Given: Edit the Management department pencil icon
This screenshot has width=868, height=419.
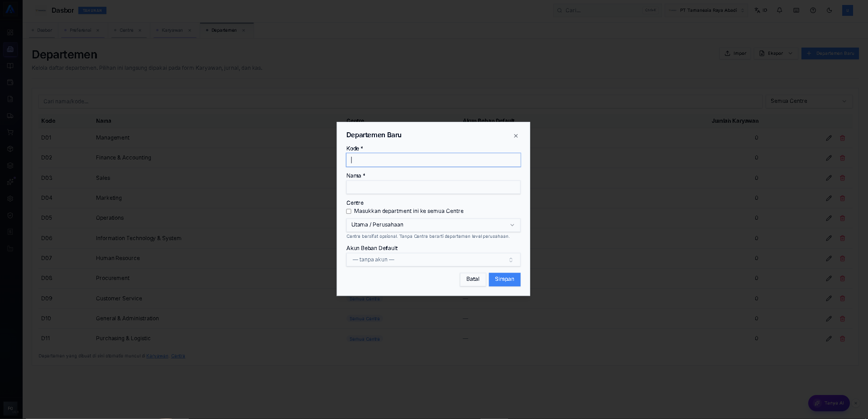Looking at the screenshot, I should 829,138.
